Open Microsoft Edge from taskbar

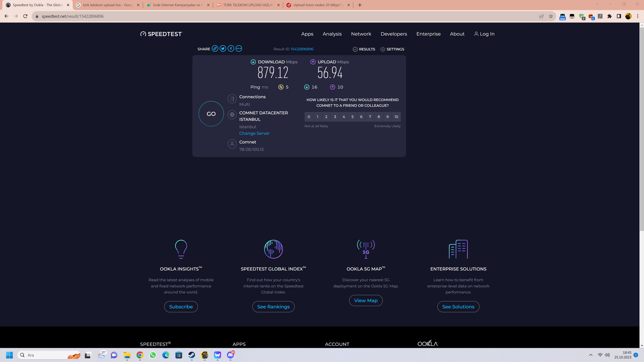coord(166,355)
